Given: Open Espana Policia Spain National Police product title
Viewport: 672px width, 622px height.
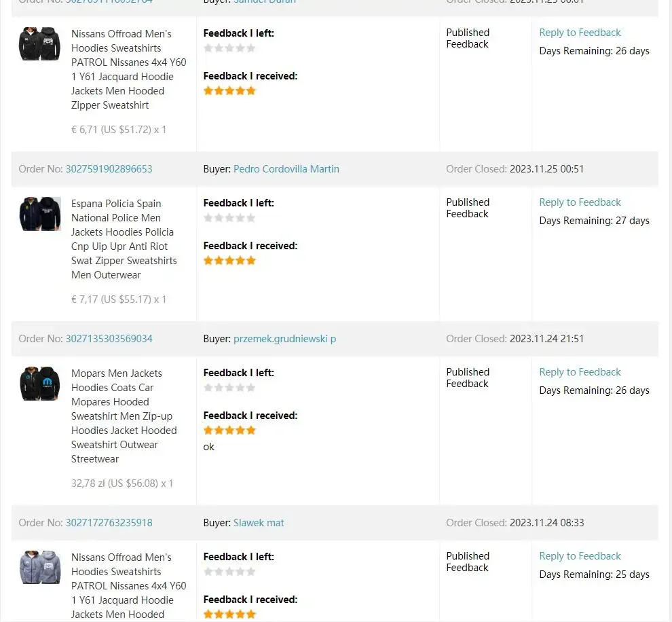Looking at the screenshot, I should tap(124, 239).
